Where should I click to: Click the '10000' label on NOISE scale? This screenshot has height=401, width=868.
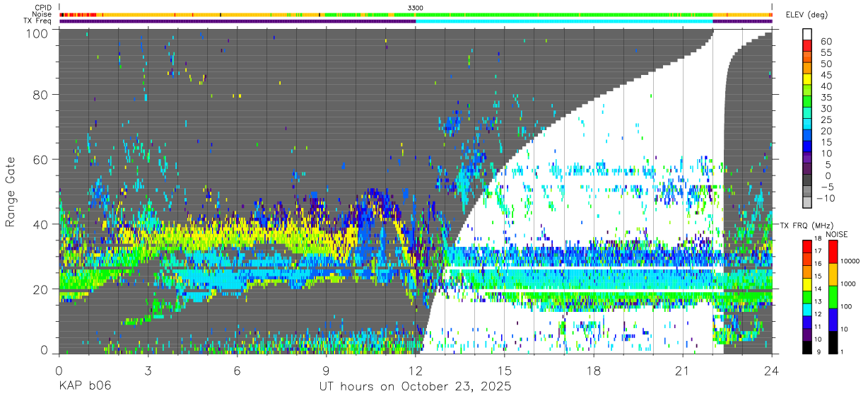850,262
